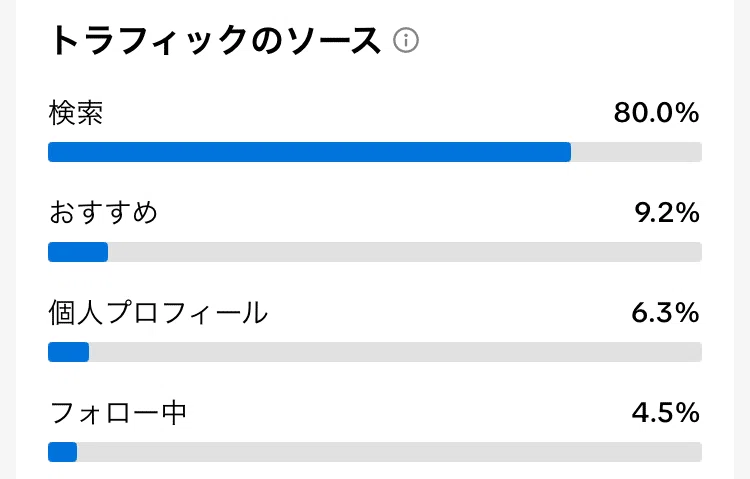Click the gray remainder of 検索 bar
This screenshot has width=750, height=479.
[636, 152]
